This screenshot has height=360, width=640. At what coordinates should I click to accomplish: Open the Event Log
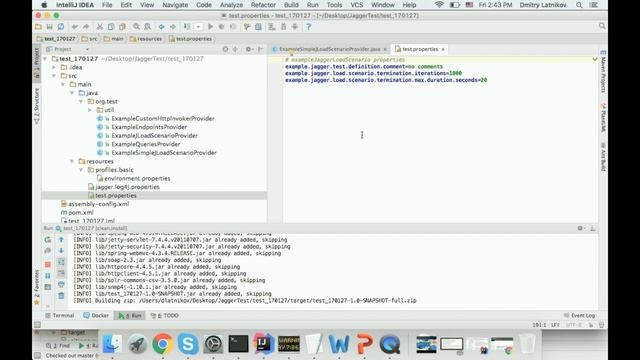click(579, 316)
